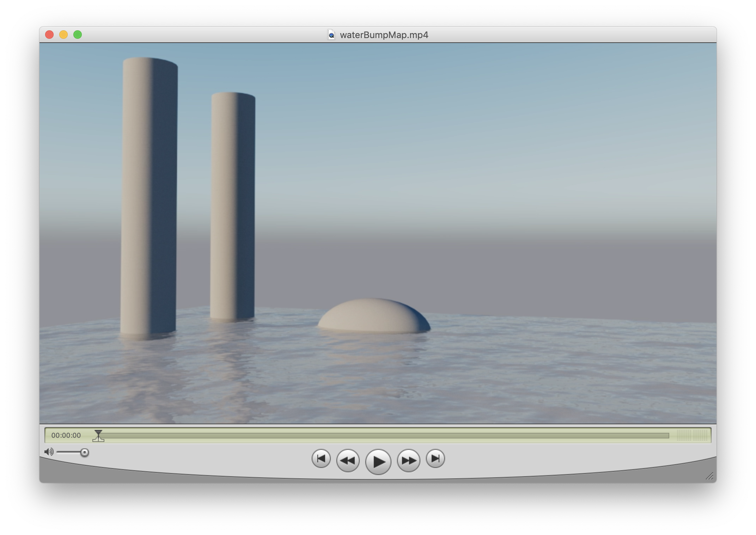Click the dome shape in the video
This screenshot has height=535, width=756.
pyautogui.click(x=374, y=316)
